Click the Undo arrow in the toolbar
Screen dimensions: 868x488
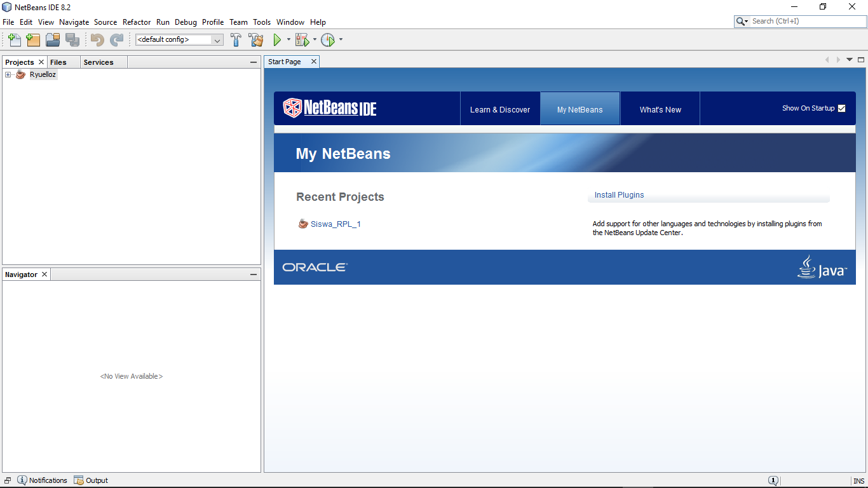95,39
